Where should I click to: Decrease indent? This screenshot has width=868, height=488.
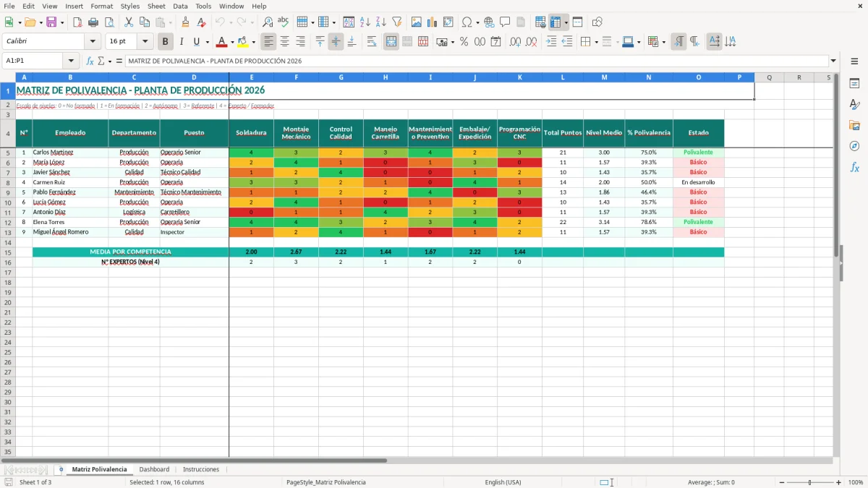[x=567, y=41]
